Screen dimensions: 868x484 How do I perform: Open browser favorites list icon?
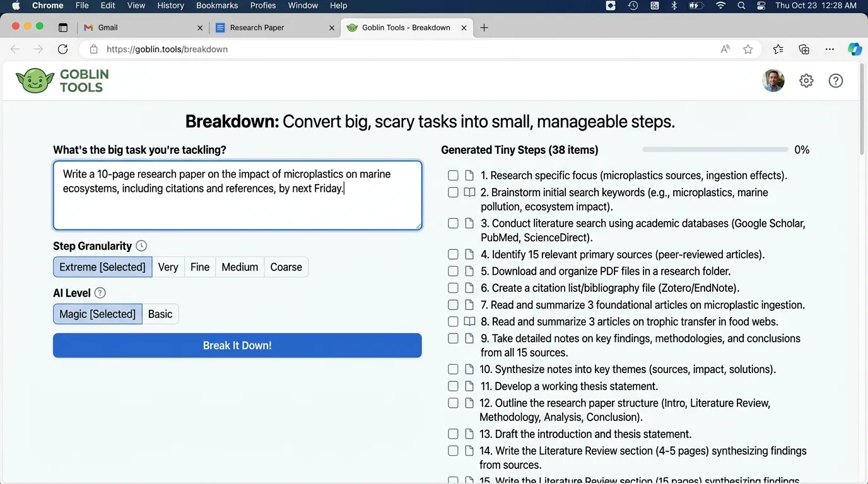(778, 49)
